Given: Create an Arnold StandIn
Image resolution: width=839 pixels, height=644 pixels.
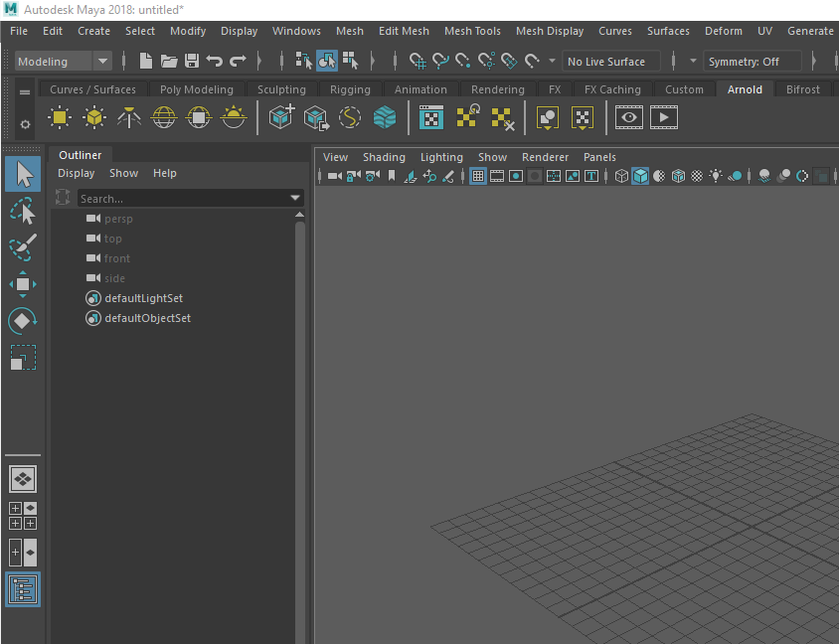Looking at the screenshot, I should pyautogui.click(x=281, y=117).
